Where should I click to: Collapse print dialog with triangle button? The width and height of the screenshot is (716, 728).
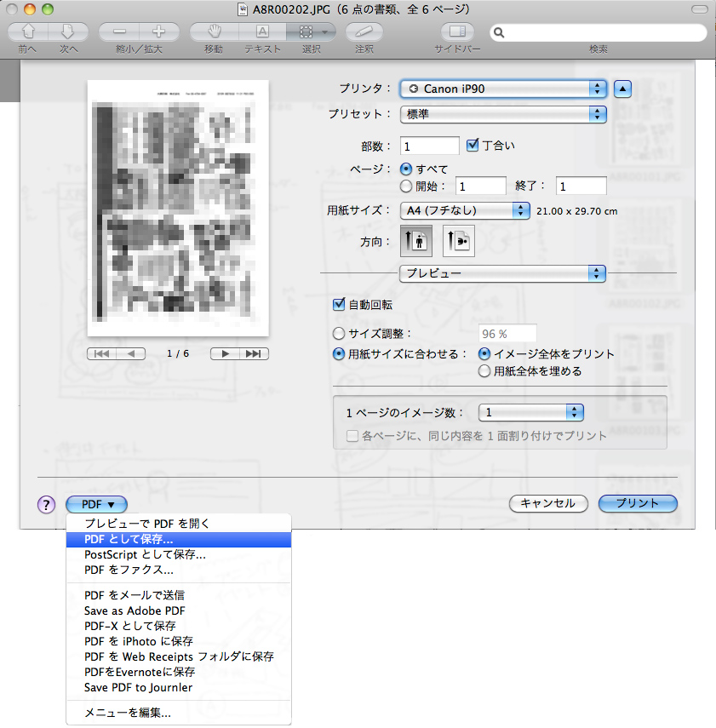624,89
